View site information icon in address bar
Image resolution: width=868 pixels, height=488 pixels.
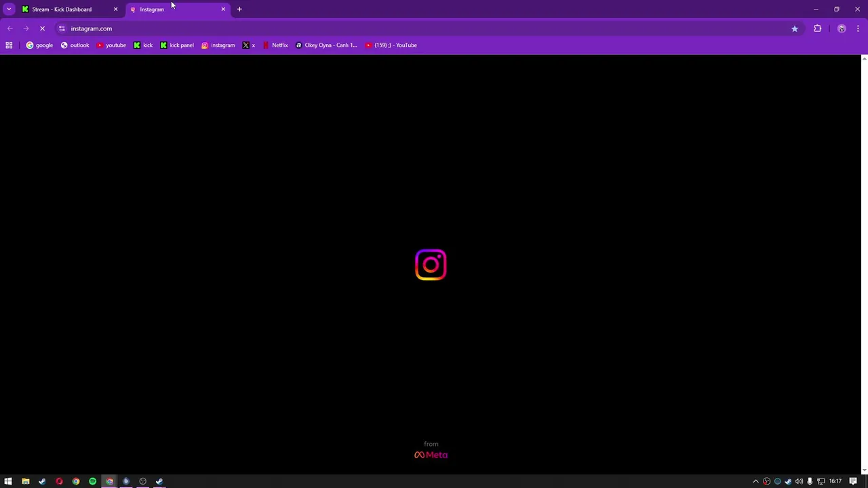coord(62,28)
